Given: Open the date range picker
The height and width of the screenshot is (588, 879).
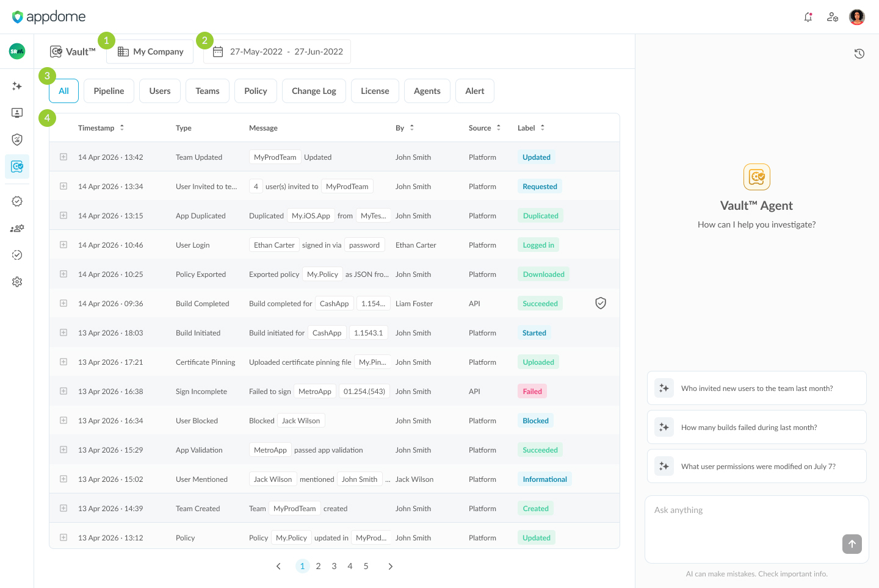Looking at the screenshot, I should click(278, 52).
